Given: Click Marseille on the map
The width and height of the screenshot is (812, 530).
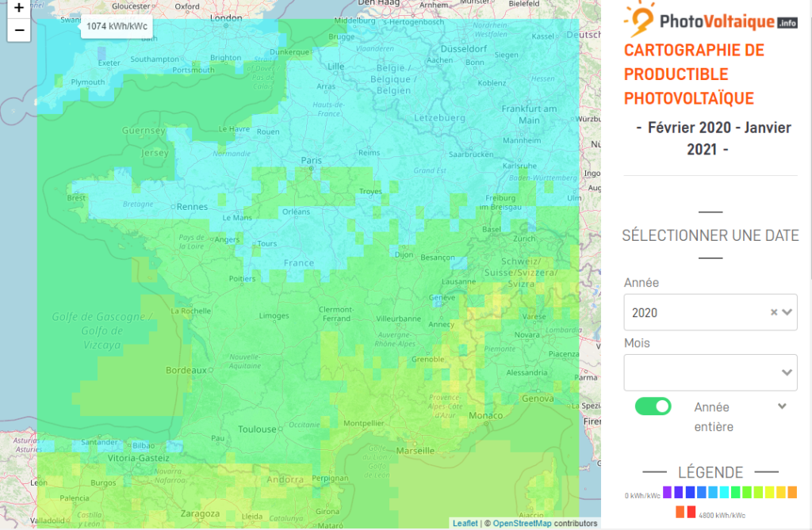Looking at the screenshot, I should [416, 450].
